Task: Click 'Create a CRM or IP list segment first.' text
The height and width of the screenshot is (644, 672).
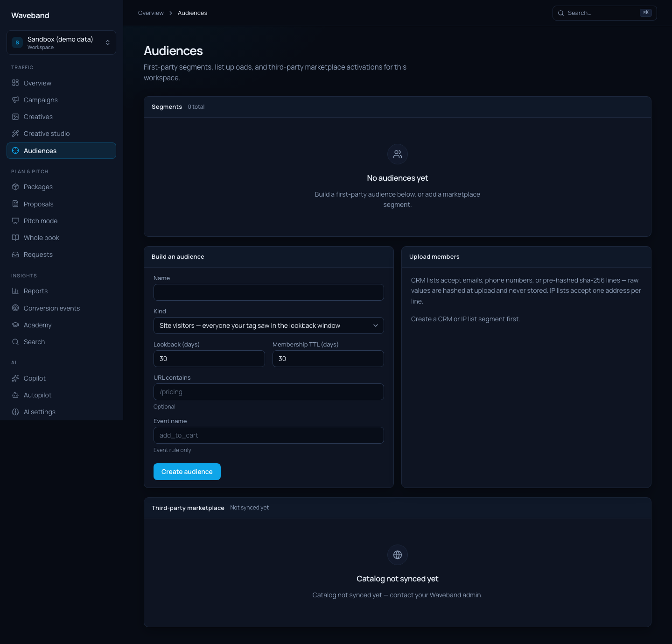Action: tap(466, 319)
